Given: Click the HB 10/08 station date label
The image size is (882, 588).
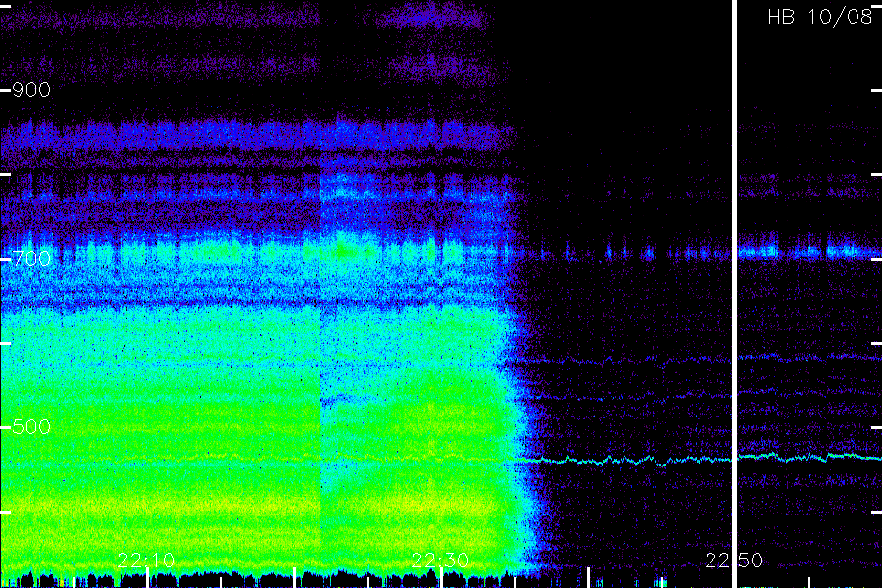Looking at the screenshot, I should (x=820, y=17).
